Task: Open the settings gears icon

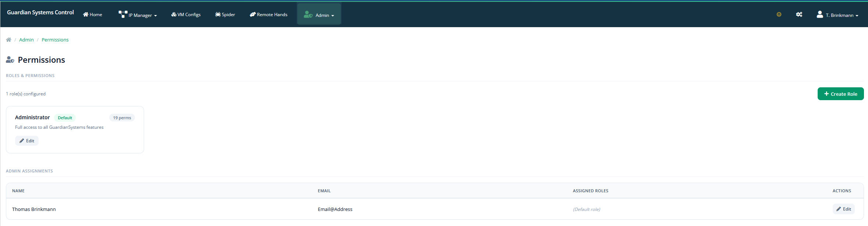Action: coord(799,15)
